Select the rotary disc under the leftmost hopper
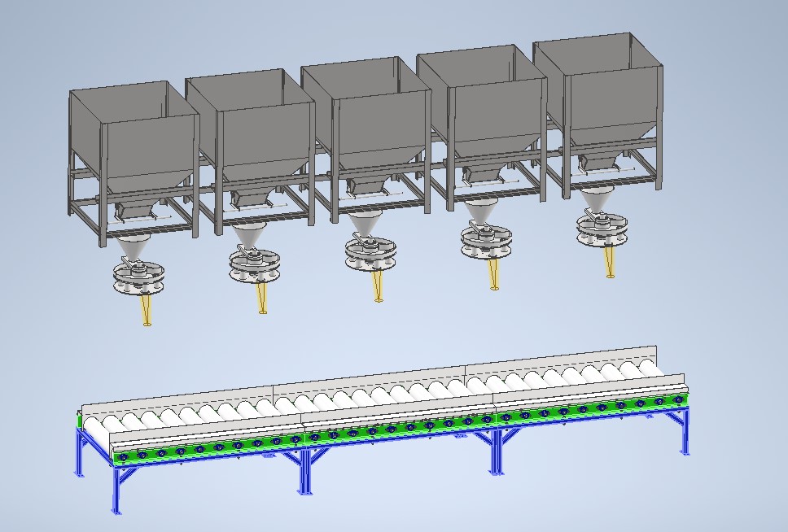 pyautogui.click(x=139, y=277)
